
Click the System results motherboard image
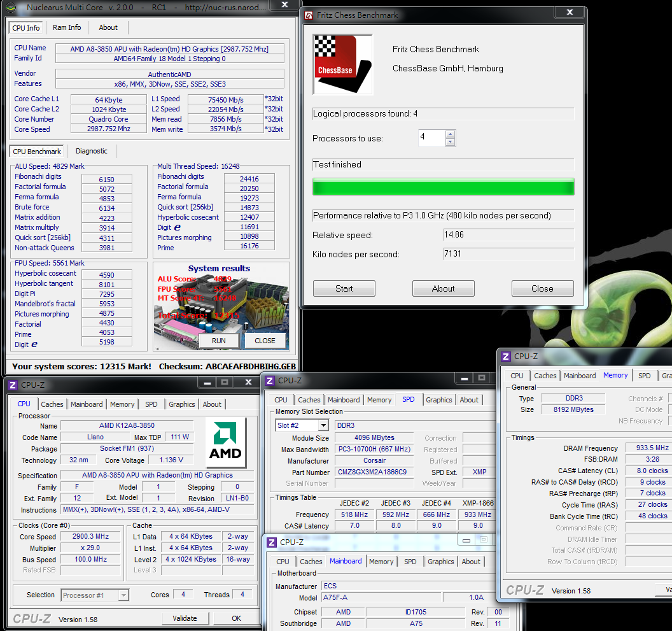[221, 307]
